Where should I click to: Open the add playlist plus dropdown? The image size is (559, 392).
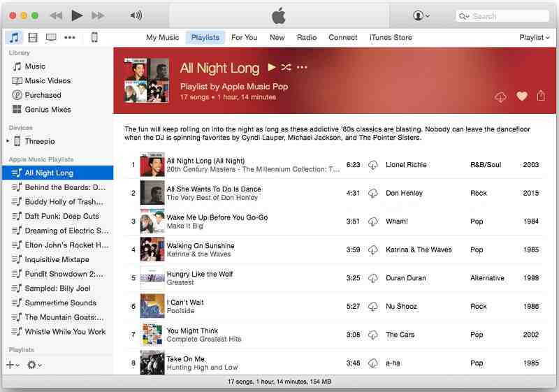point(13,365)
